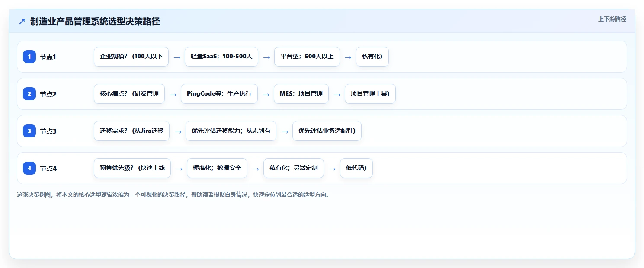Click the 迁移需求? (从Jira迁移 box
644x268 pixels.
click(132, 131)
